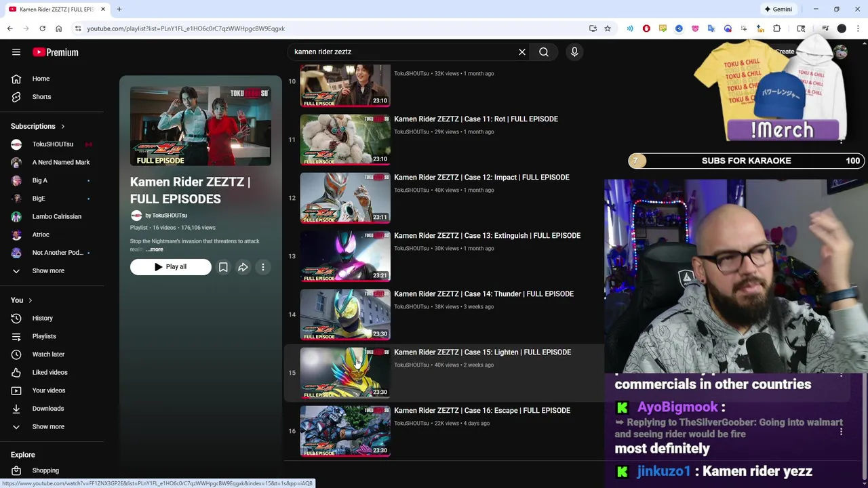Open History in the sidebar
The image size is (868, 488).
tap(42, 318)
